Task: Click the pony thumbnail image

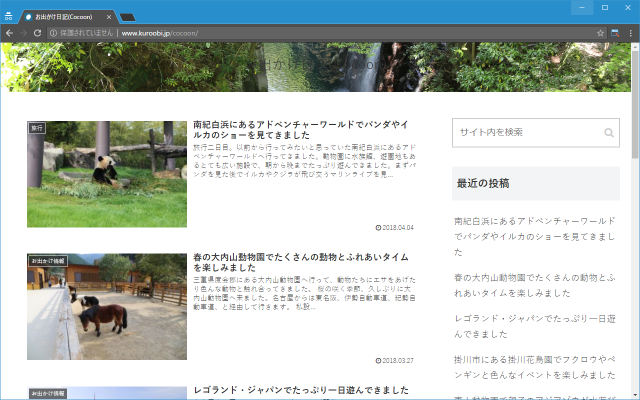Action: click(x=107, y=306)
